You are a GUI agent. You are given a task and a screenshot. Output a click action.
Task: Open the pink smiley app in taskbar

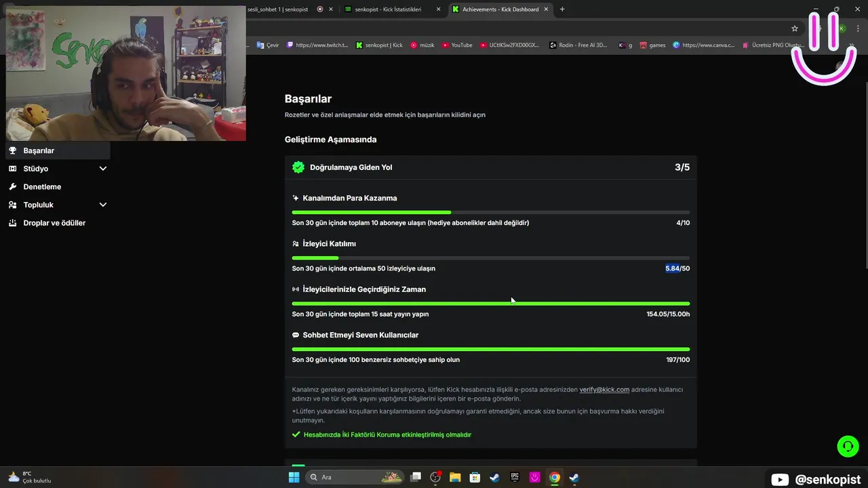[534, 477]
